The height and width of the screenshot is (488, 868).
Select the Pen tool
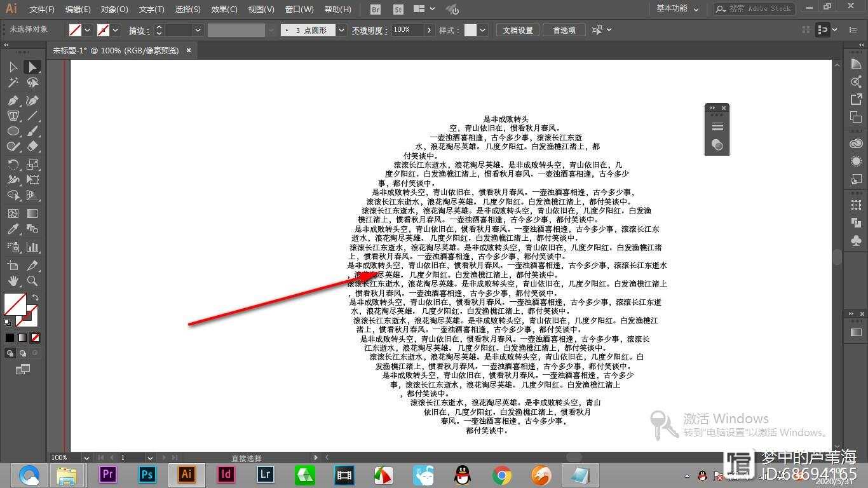[x=13, y=100]
